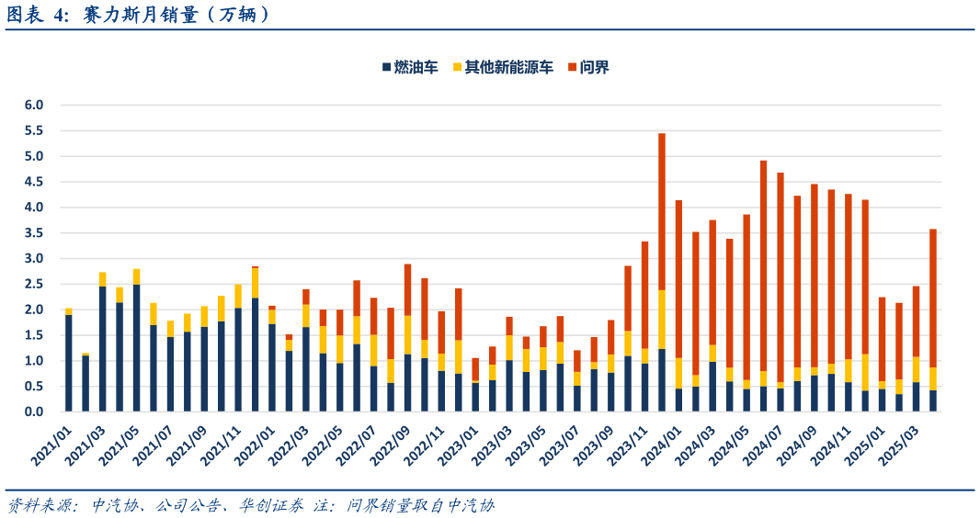Click the first blue bar above 2021/01

point(69,363)
